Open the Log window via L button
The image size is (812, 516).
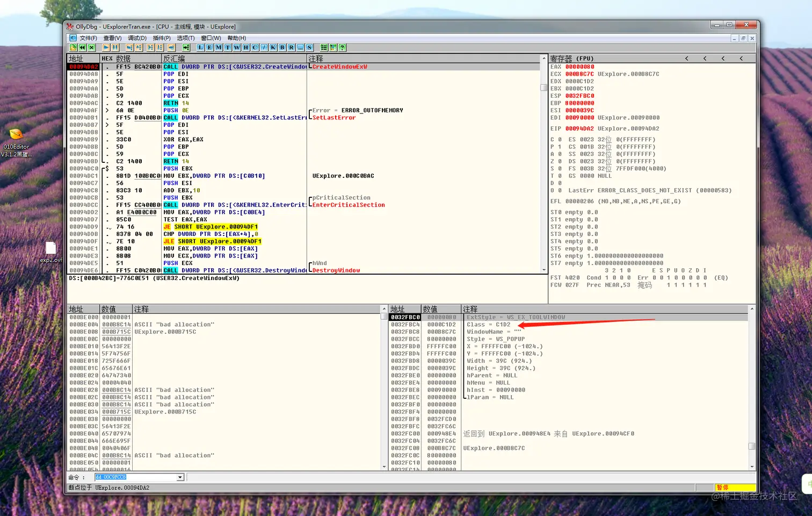(x=200, y=47)
